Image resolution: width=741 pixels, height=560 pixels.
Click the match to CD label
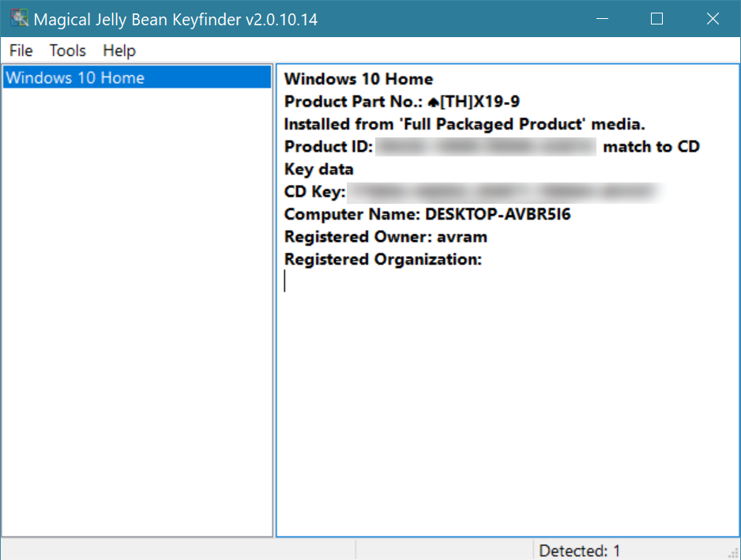tap(651, 146)
